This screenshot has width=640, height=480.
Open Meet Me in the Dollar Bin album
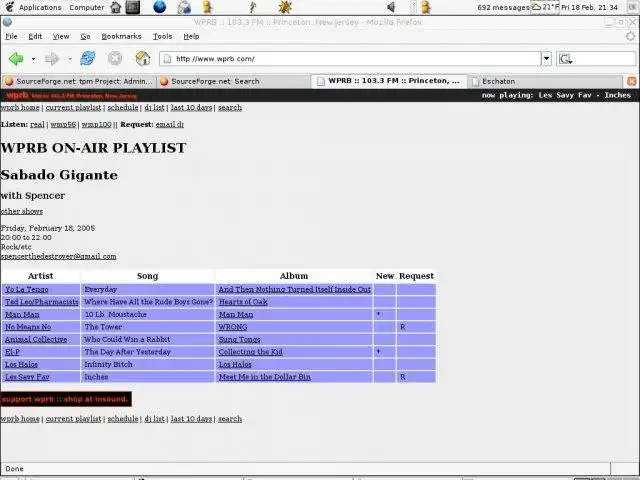(264, 377)
